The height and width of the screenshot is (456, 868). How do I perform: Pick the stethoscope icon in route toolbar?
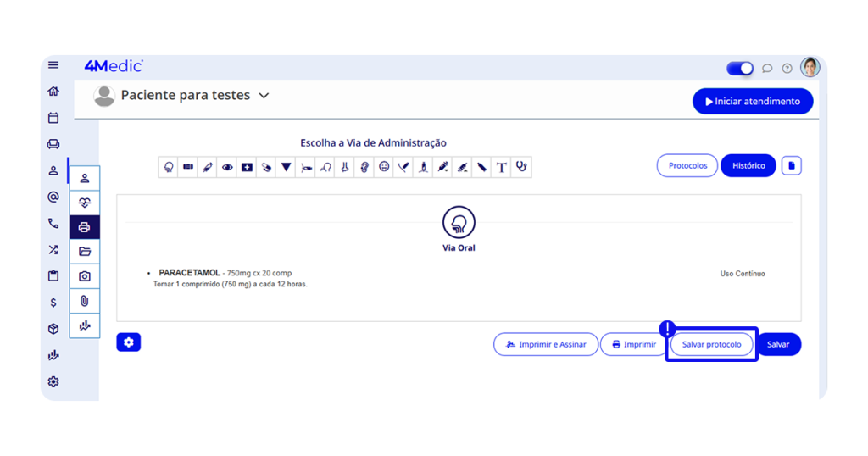pyautogui.click(x=521, y=167)
